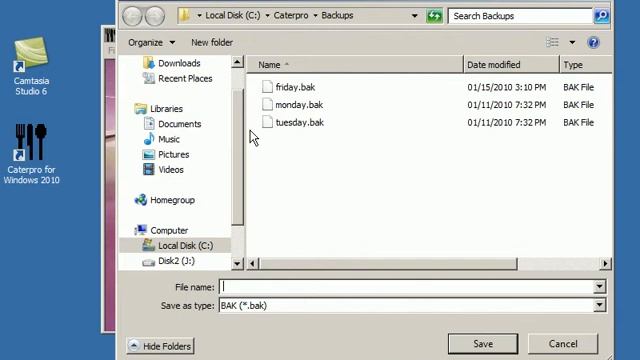Expand the arrow before Local Disk (C:) in path

coord(199,16)
